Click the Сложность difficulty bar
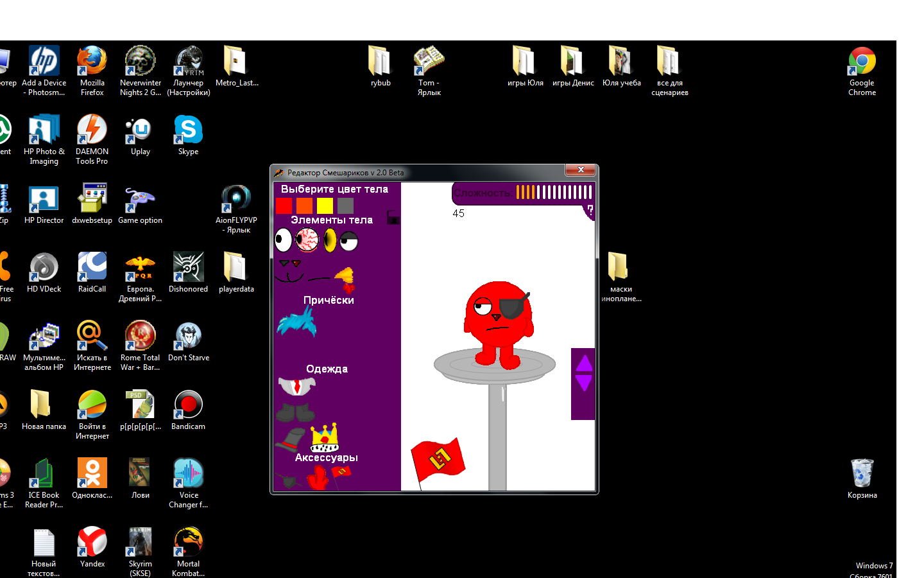The width and height of the screenshot is (924, 578). [523, 192]
